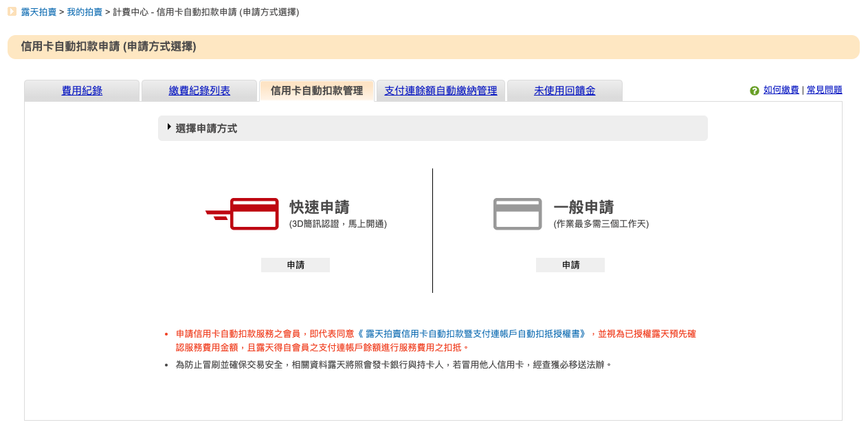Image resolution: width=868 pixels, height=440 pixels.
Task: Open the 未使用回饋金 tab
Action: (x=564, y=91)
